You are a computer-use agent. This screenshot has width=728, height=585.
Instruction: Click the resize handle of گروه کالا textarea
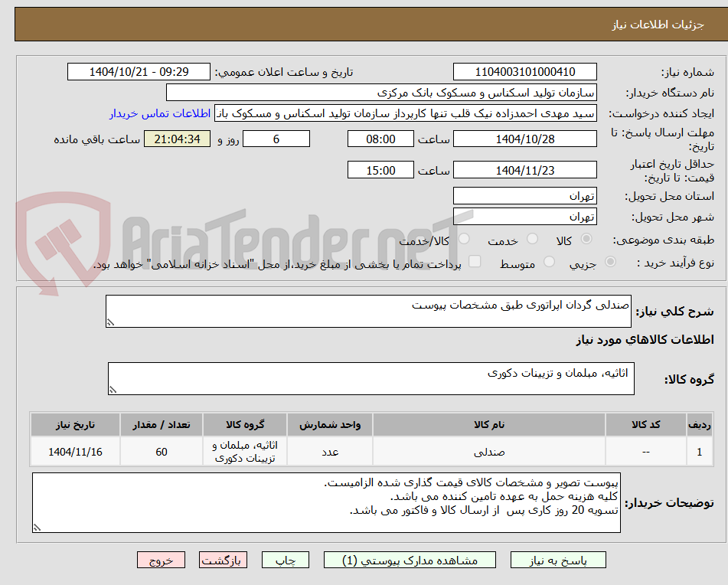(x=113, y=390)
